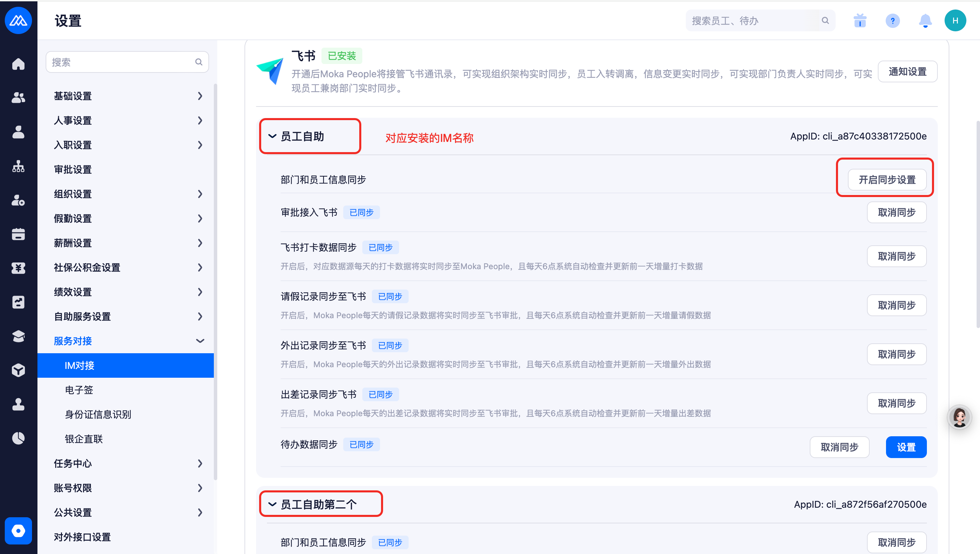Open the graduation cap training icon
Viewport: 980px width, 554px height.
click(x=18, y=336)
